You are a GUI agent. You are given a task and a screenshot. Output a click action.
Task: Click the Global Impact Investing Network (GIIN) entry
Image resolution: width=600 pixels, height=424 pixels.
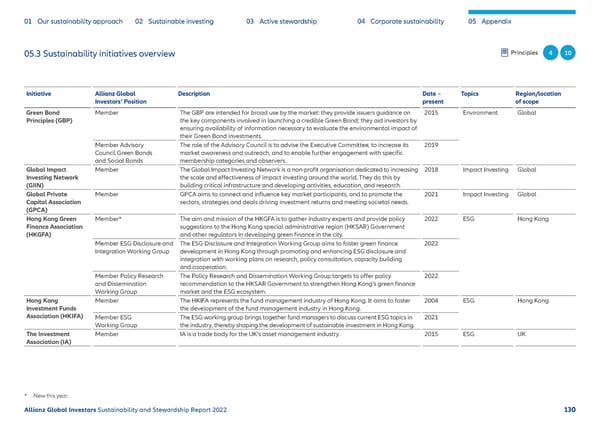click(x=48, y=177)
